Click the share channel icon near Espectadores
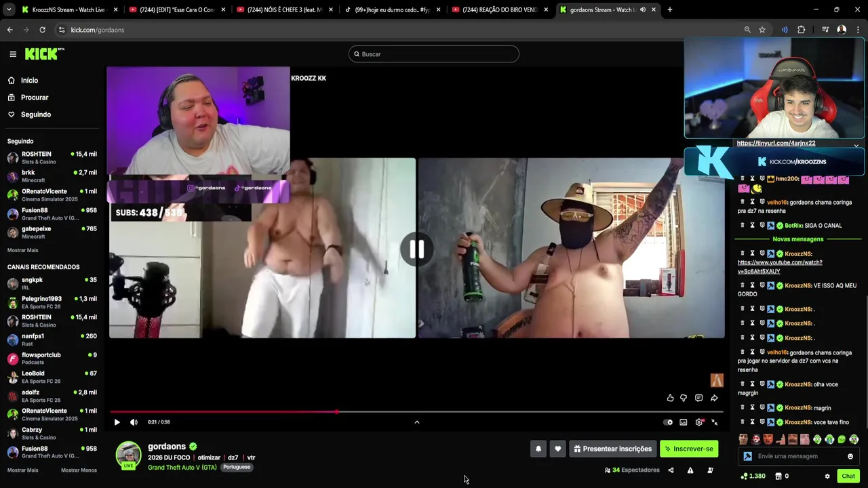The image size is (868, 488). 671,470
